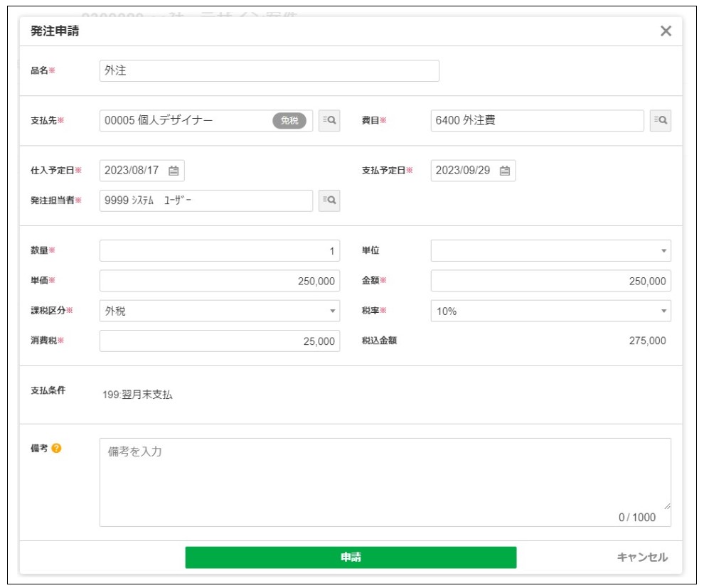The image size is (704, 588).
Task: Click the 費目 field showing 6400 外注費
Action: click(537, 121)
